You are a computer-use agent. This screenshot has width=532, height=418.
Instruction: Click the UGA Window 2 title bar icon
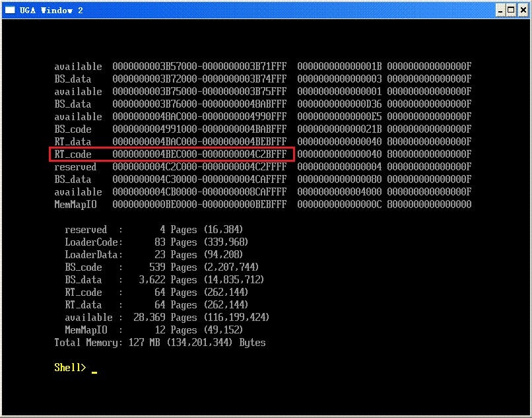coord(10,10)
